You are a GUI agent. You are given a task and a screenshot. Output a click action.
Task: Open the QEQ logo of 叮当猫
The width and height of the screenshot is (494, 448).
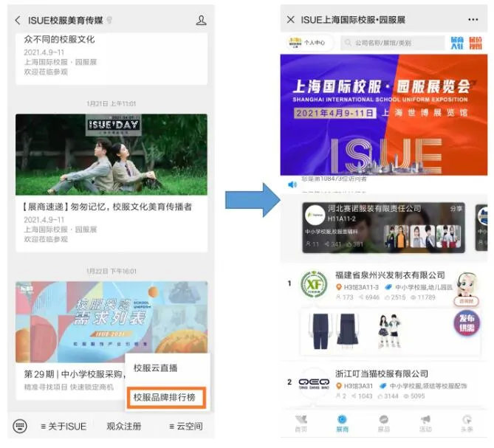click(x=314, y=384)
